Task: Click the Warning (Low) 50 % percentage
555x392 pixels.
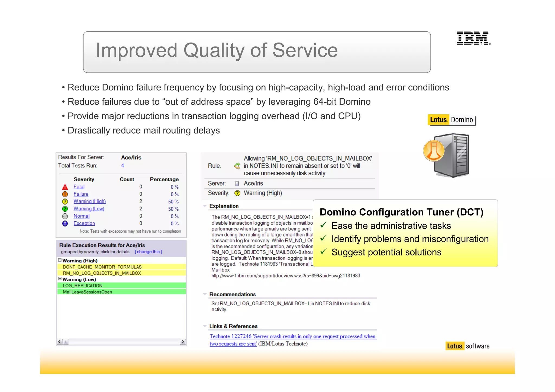Action: tap(173, 209)
